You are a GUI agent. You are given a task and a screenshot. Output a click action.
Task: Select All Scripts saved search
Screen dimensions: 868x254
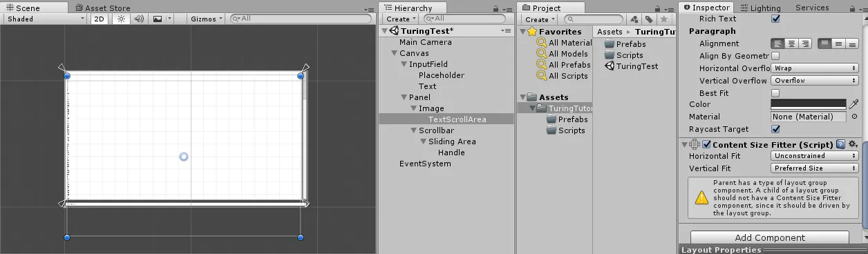pos(563,76)
